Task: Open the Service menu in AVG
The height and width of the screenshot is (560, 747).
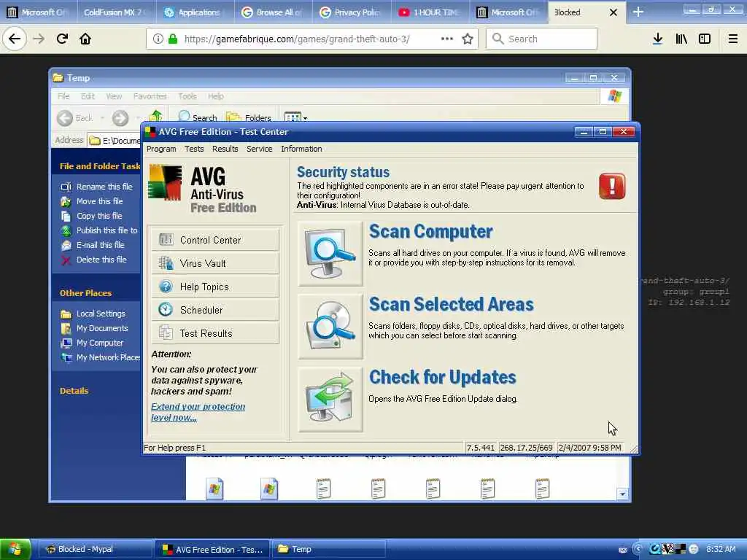Action: tap(259, 149)
